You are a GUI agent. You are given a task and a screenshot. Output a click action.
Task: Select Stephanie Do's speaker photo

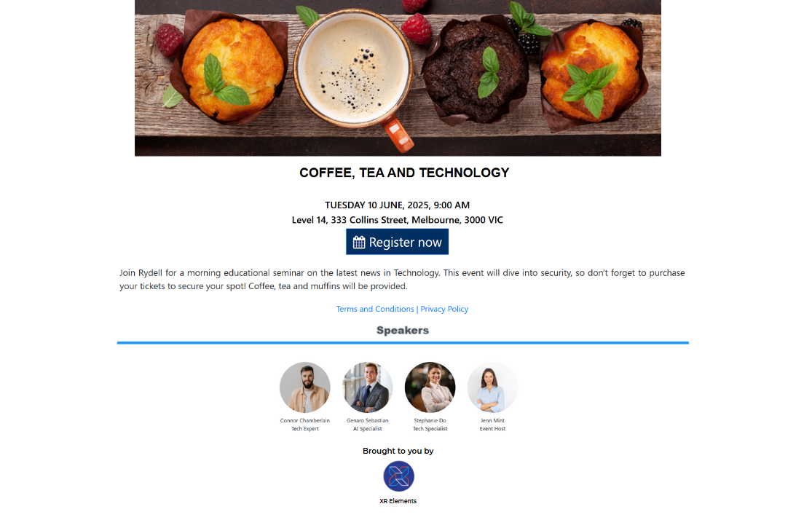(430, 387)
